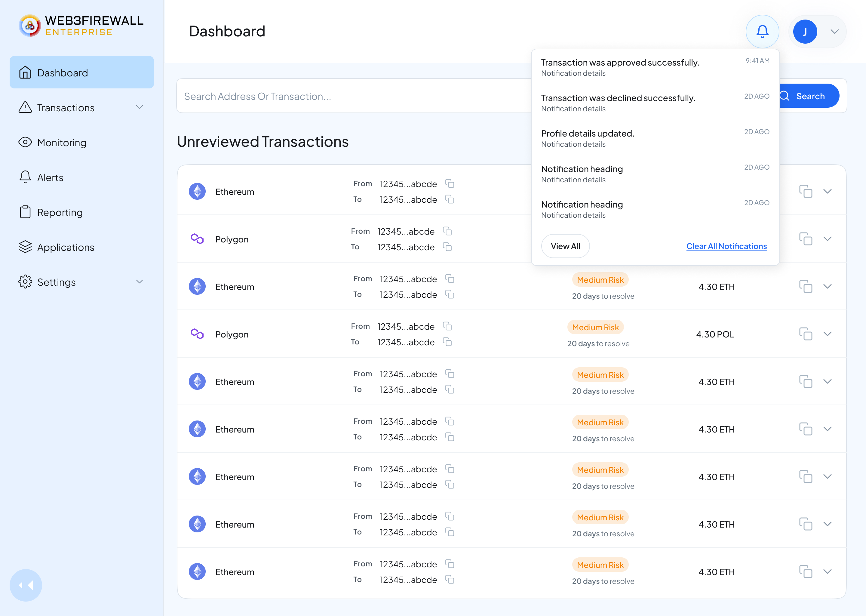Open the 'Profile details updated' notification
The width and height of the screenshot is (866, 616).
[x=655, y=138]
